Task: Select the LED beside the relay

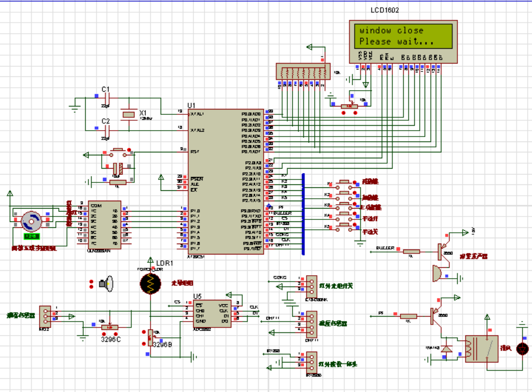Action: [522, 349]
